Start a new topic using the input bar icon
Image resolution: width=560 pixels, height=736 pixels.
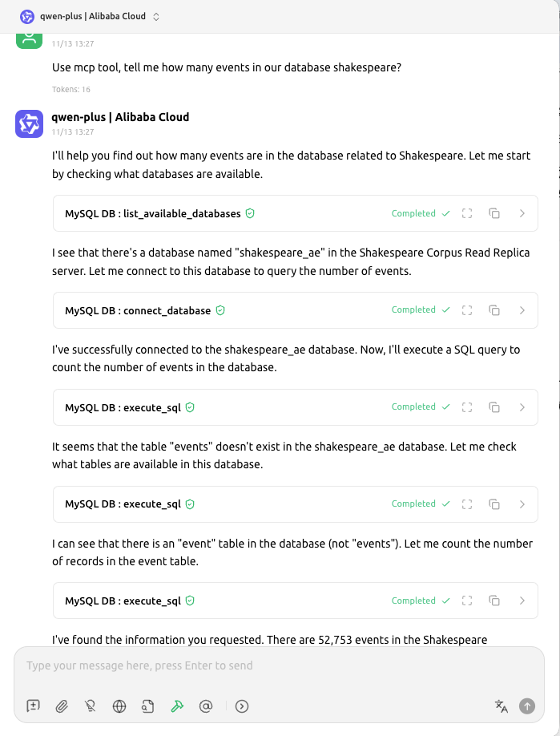coord(33,706)
